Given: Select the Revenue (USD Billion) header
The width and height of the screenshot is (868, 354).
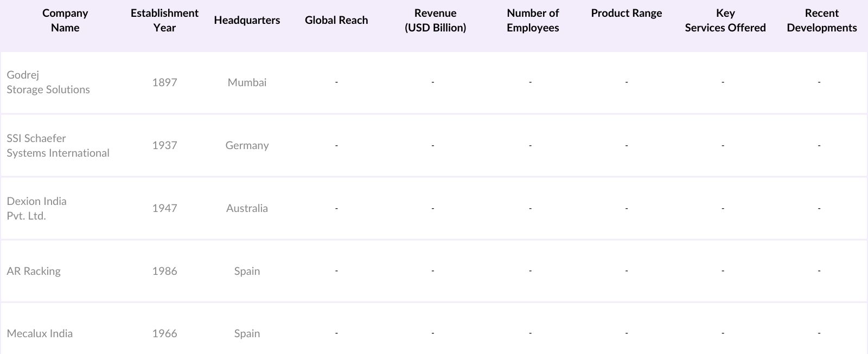Looking at the screenshot, I should click(x=435, y=21).
